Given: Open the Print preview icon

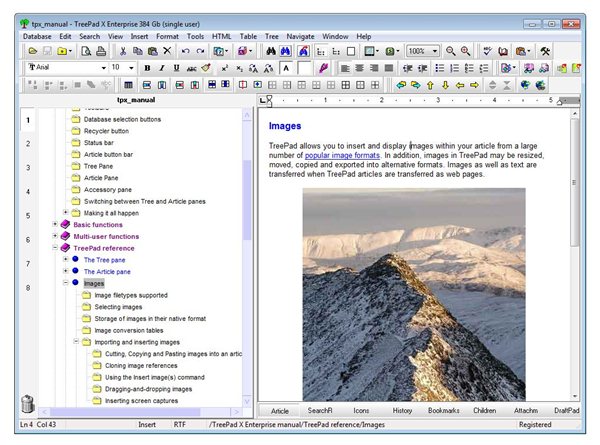Looking at the screenshot, I should point(86,51).
